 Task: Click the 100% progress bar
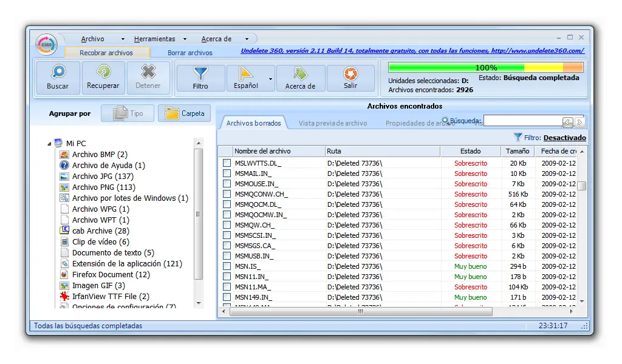[485, 67]
